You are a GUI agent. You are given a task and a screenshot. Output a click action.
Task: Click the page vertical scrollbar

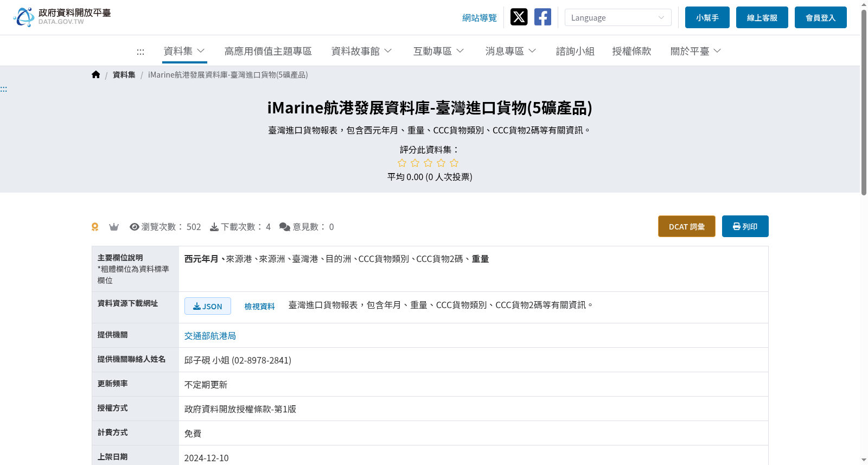tap(864, 102)
